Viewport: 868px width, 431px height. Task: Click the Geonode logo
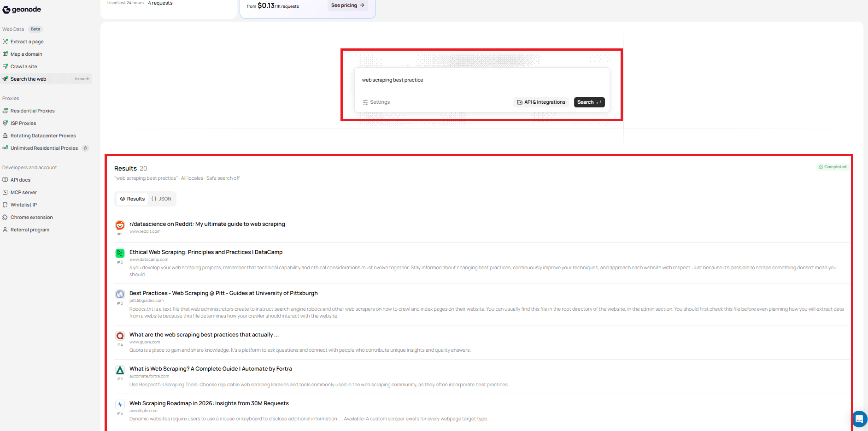(x=22, y=10)
